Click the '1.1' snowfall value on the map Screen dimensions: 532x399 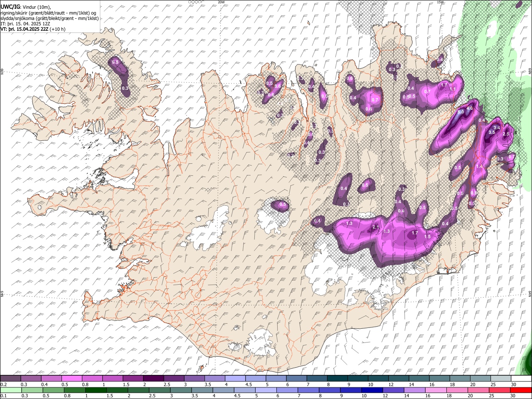453,89
